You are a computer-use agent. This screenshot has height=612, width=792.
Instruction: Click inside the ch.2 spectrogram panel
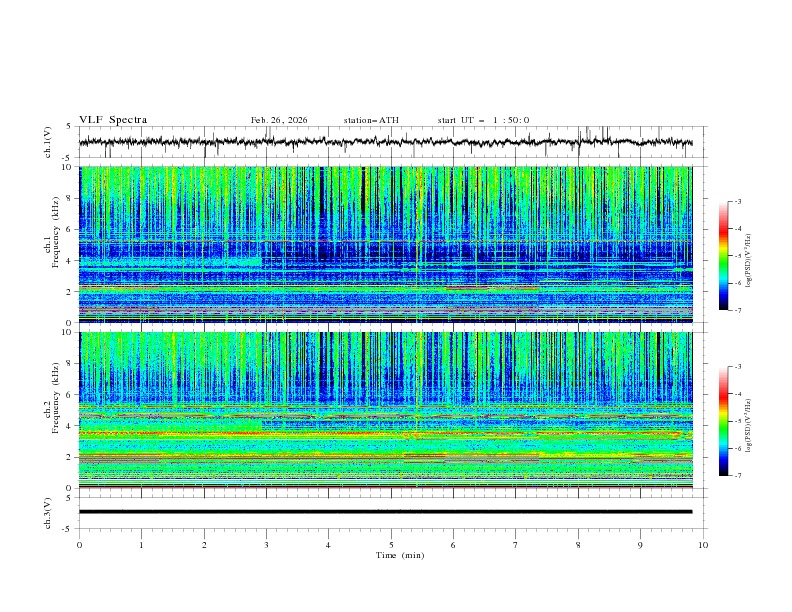385,410
